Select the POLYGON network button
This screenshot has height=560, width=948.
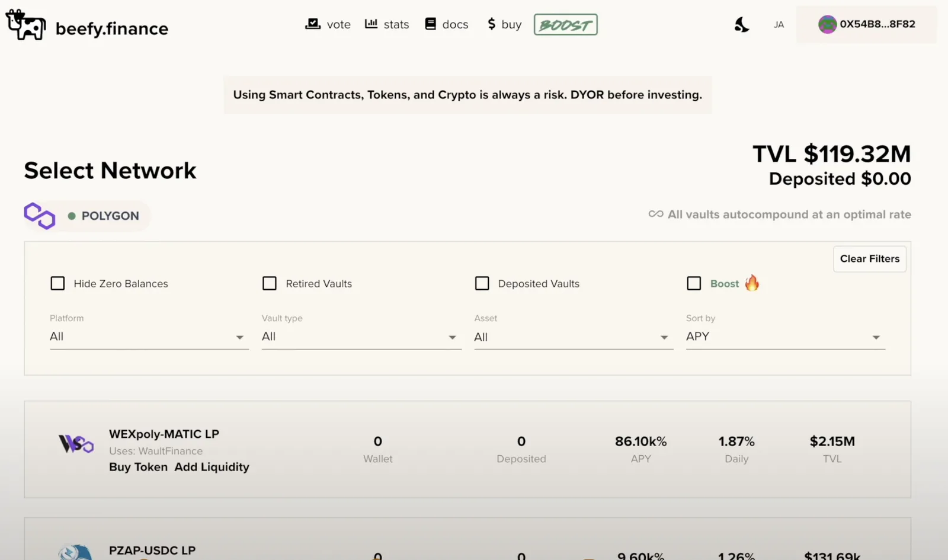pos(104,216)
